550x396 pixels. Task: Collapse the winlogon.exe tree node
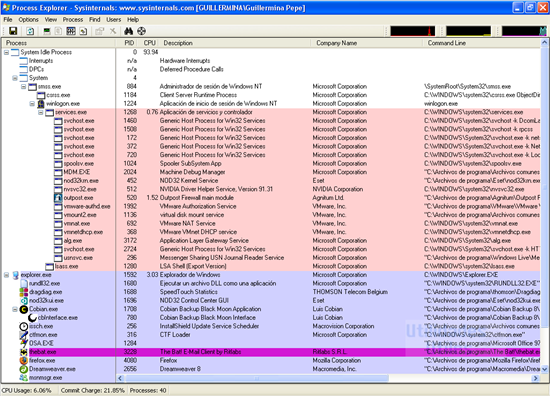pos(32,104)
